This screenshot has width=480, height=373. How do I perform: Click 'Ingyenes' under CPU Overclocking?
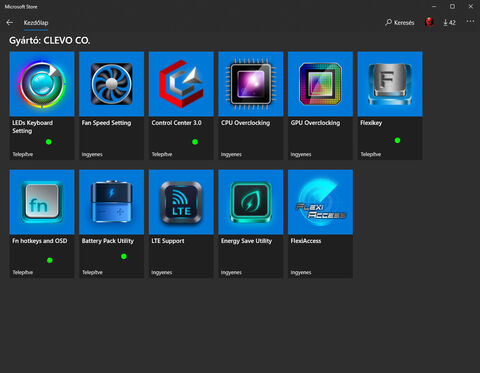tap(231, 154)
